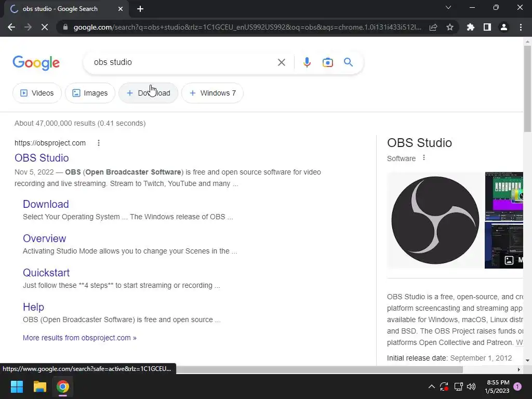Open the tab search chevron
Viewport: 532px width, 399px height.
click(448, 7)
